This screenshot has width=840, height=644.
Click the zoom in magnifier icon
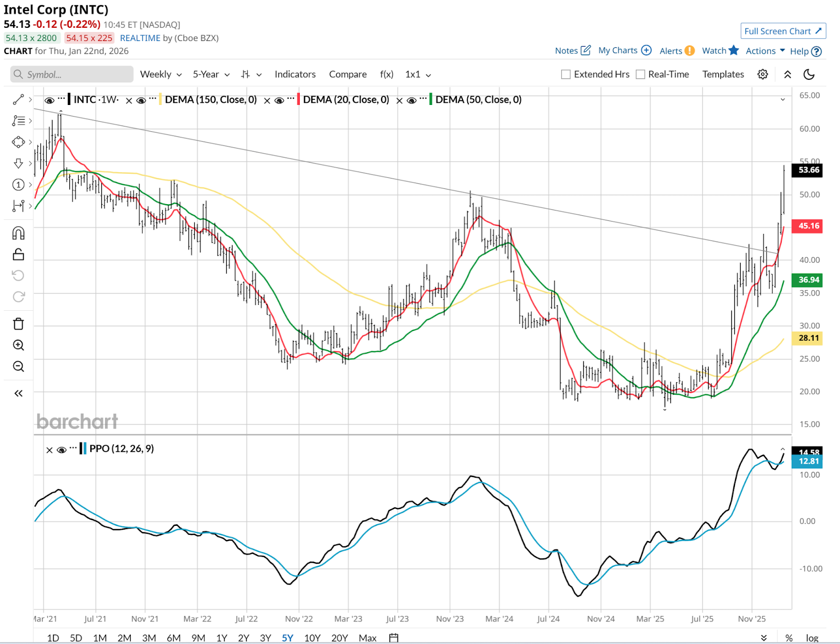18,345
